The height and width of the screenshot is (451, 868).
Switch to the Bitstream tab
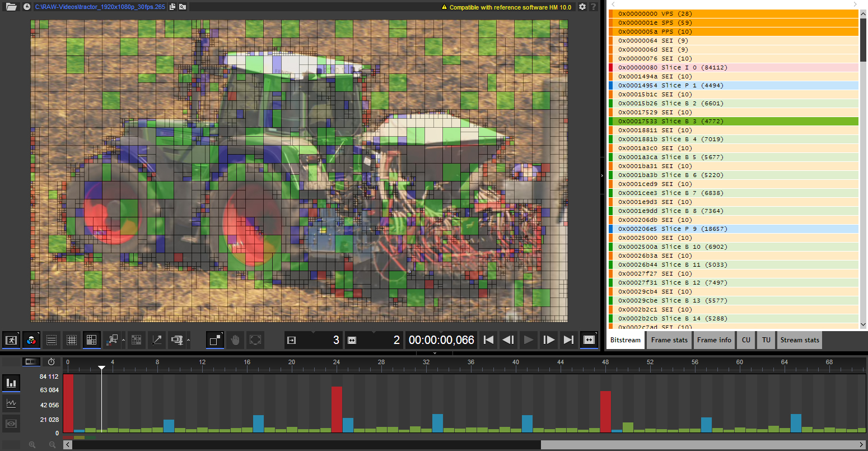(x=626, y=340)
